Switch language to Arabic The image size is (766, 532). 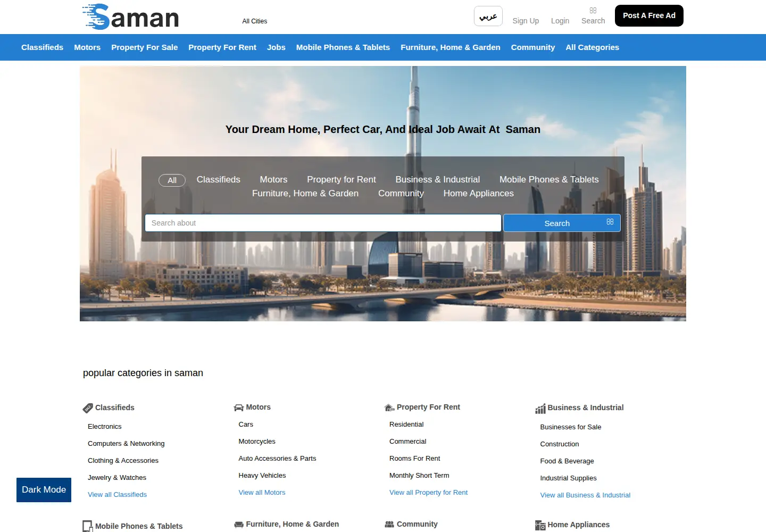click(488, 16)
